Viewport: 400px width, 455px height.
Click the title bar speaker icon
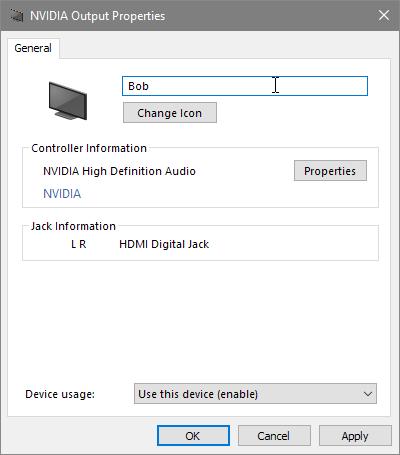(x=16, y=16)
